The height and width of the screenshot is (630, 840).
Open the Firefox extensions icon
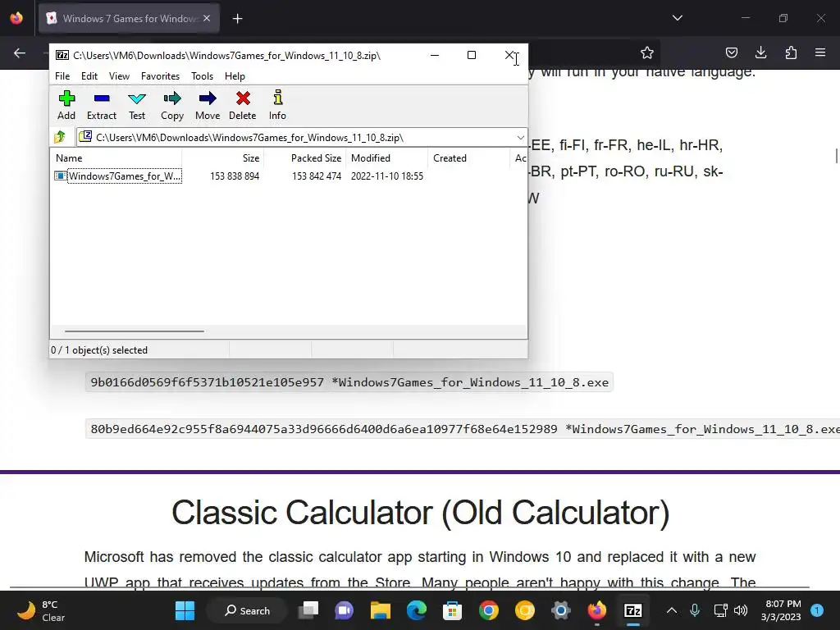tap(791, 52)
